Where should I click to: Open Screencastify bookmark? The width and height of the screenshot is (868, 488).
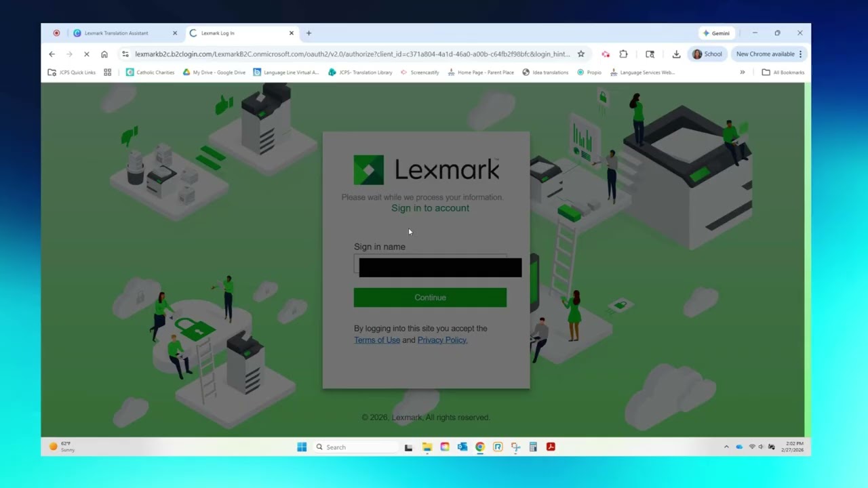[x=420, y=73]
